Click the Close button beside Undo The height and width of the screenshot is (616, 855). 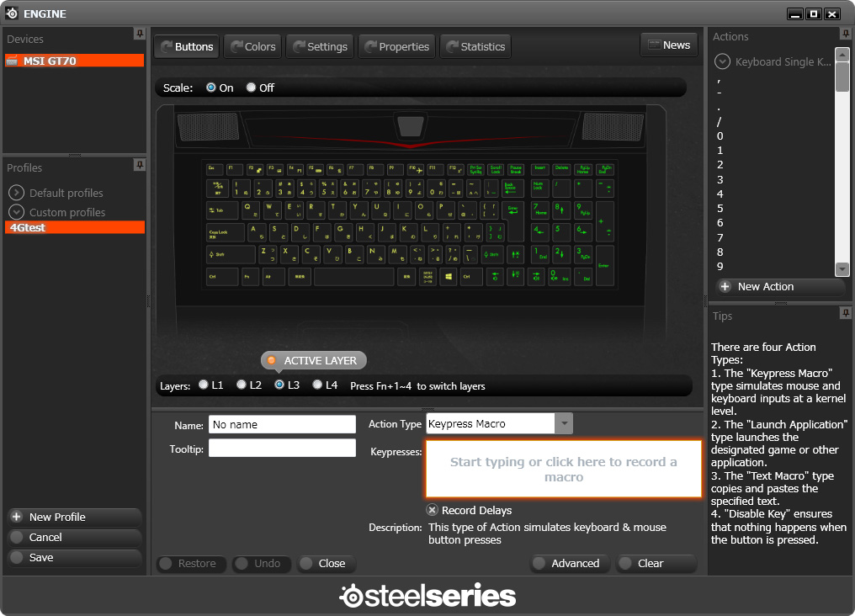click(326, 564)
